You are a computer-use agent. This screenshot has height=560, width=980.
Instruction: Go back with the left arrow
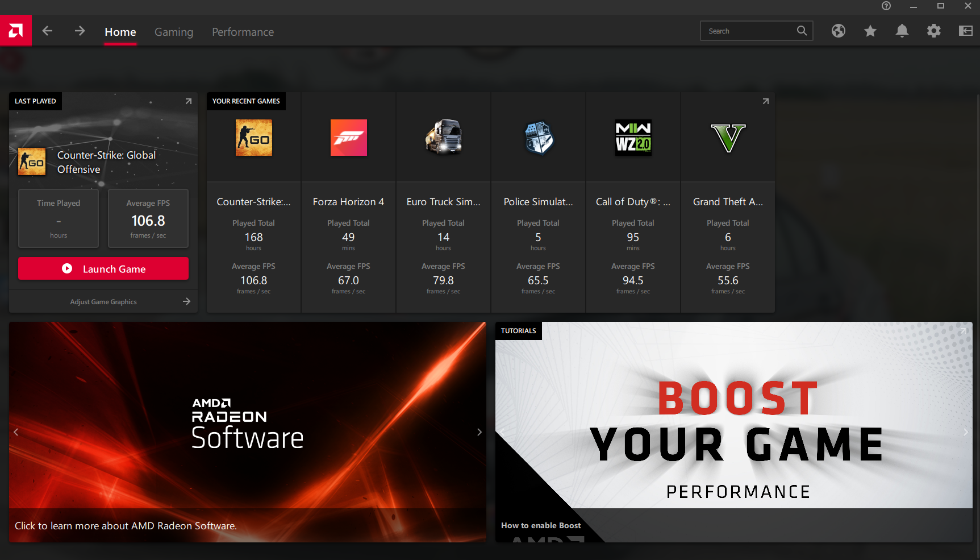(x=48, y=31)
